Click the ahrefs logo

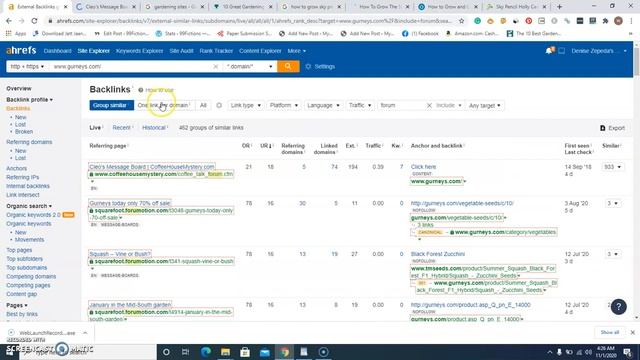pos(21,51)
